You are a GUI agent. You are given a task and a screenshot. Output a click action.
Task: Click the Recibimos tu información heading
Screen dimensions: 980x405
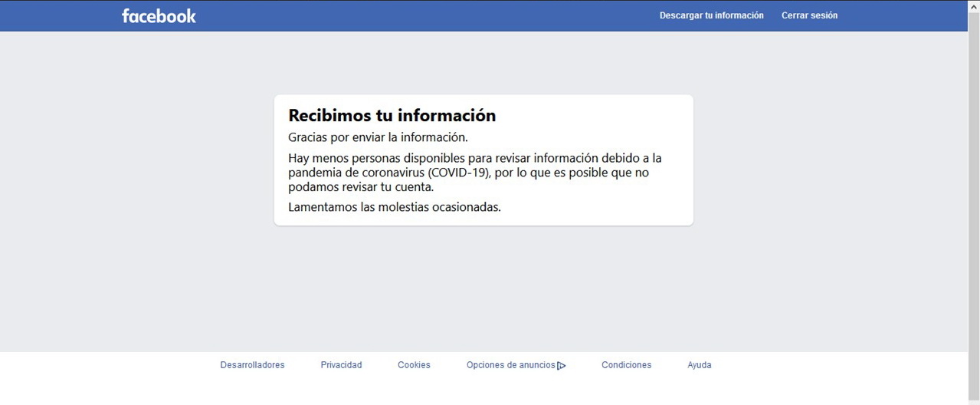(392, 116)
